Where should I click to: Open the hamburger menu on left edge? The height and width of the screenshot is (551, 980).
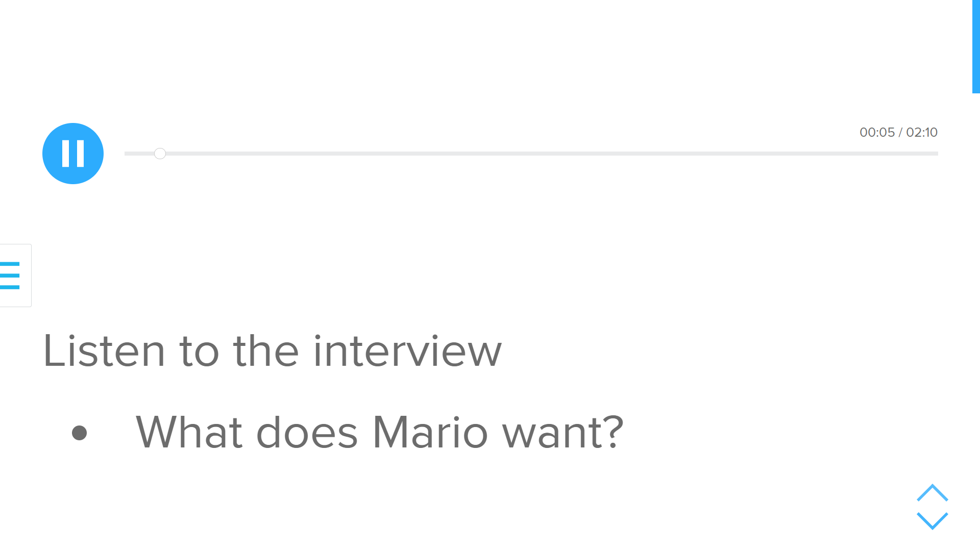point(10,275)
